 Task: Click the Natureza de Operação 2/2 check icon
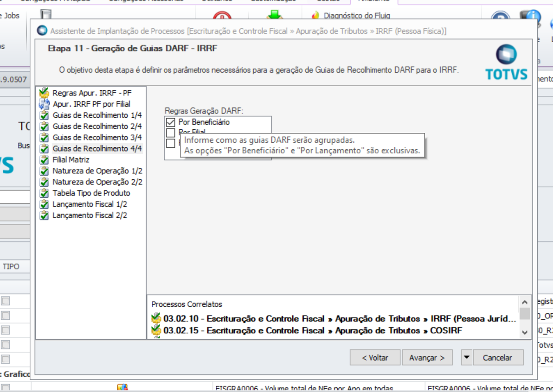pos(44,182)
